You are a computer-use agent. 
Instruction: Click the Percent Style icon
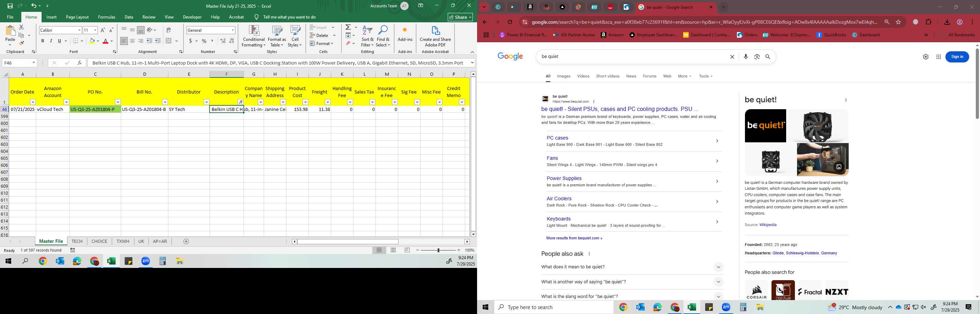tap(204, 41)
